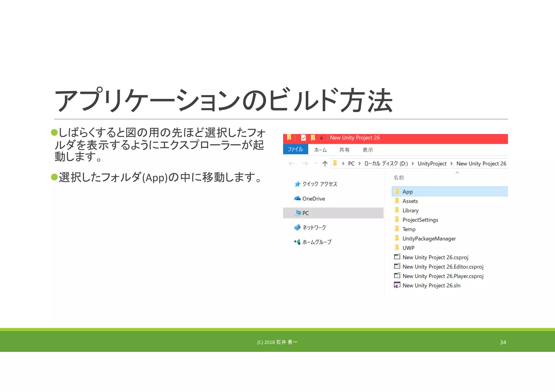555x392 pixels.
Task: Click the Temp folder icon
Action: [397, 229]
